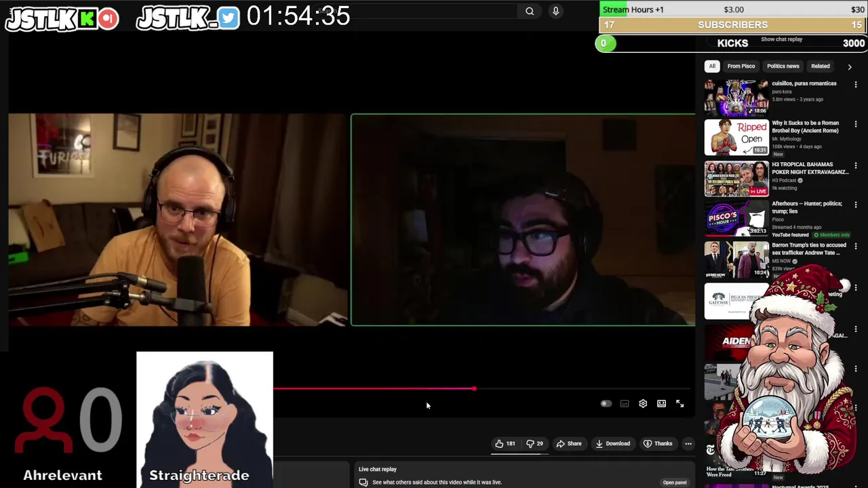868x488 pixels.
Task: Click the 'puro kora' channel name
Action: [x=782, y=91]
